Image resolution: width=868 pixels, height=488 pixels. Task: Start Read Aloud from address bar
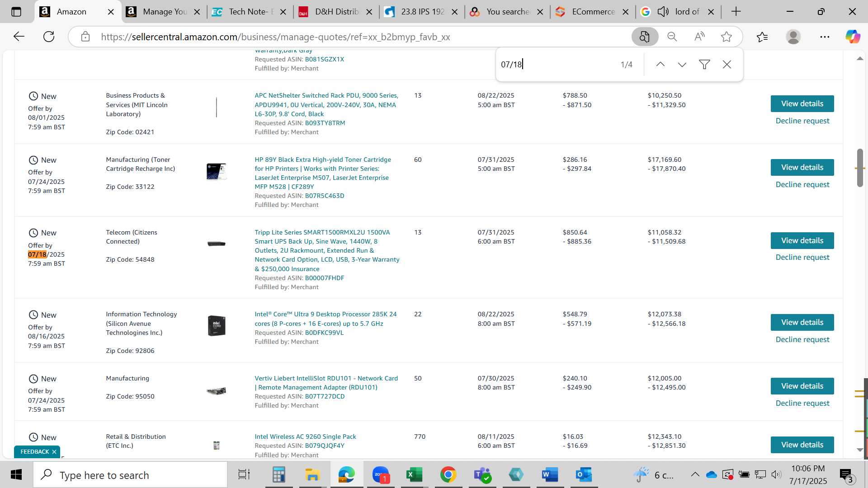tap(699, 37)
